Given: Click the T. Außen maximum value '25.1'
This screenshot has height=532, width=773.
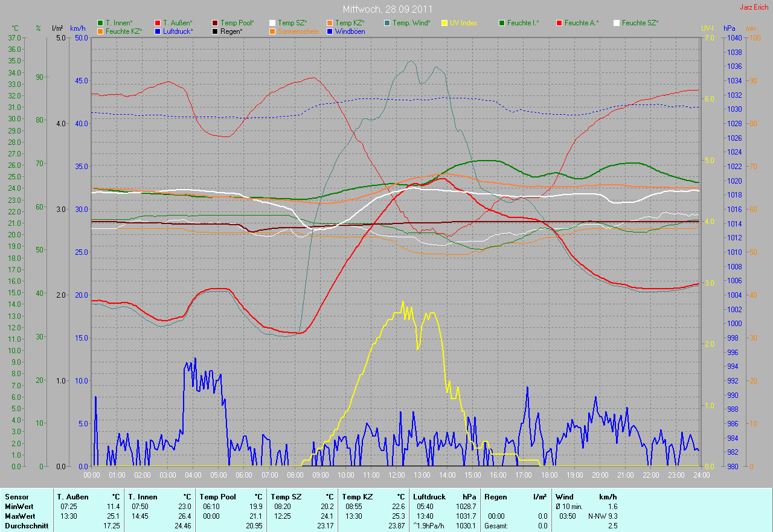Looking at the screenshot, I should (113, 516).
